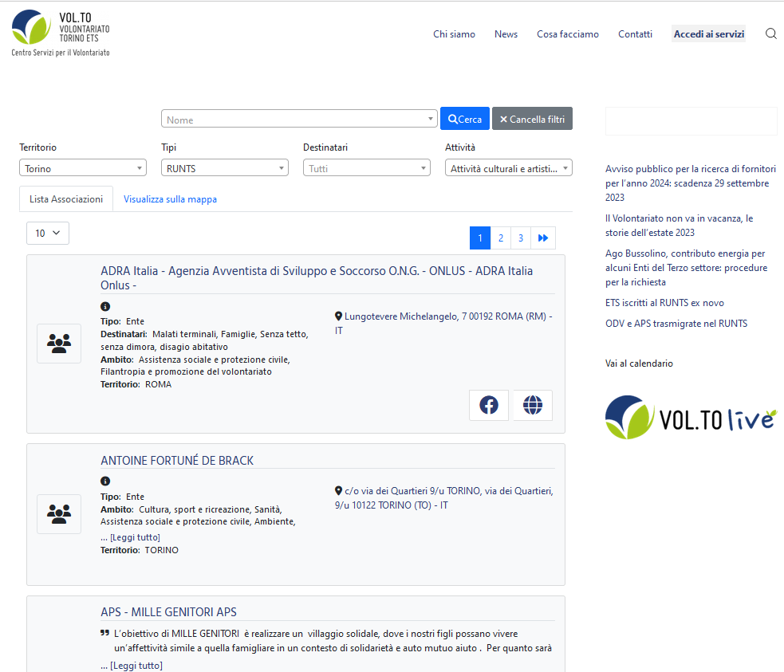This screenshot has width=784, height=672.
Task: Open APS - MILLE GENITORI APS title link
Action: (168, 612)
